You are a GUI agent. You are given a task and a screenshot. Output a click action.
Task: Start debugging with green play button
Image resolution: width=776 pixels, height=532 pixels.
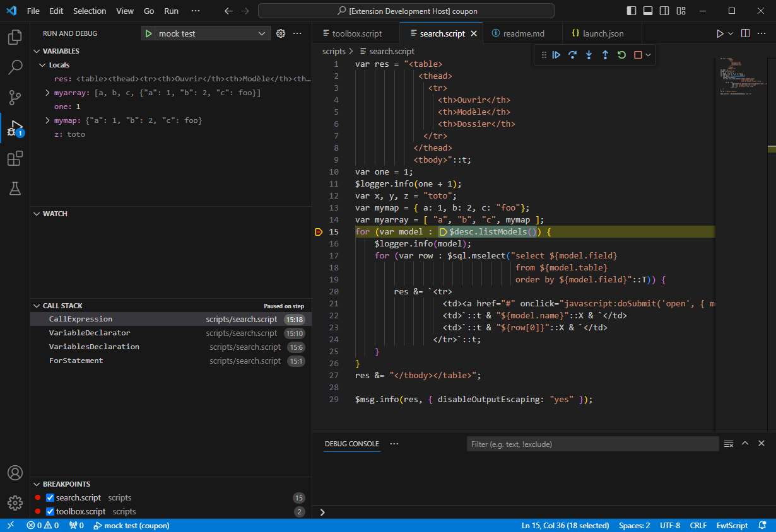148,33
